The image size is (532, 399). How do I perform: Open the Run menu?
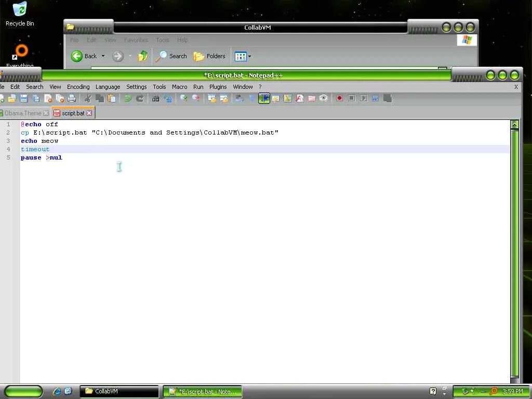(198, 87)
